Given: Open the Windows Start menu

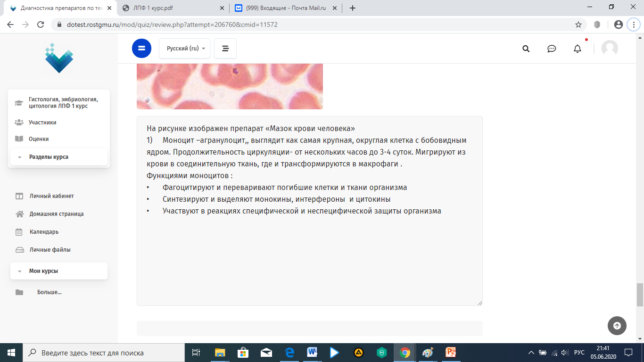Looking at the screenshot, I should tap(11, 353).
